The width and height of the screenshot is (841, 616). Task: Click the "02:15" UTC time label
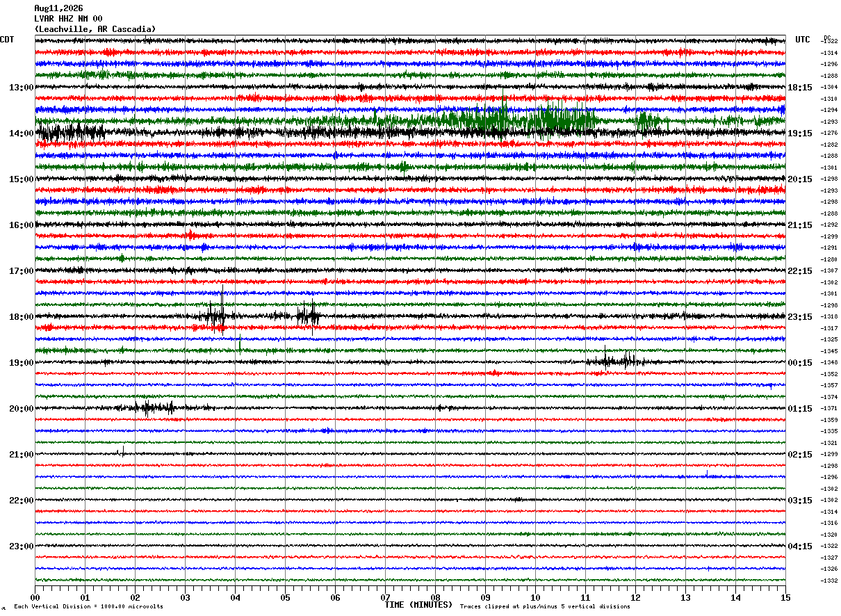pos(800,455)
